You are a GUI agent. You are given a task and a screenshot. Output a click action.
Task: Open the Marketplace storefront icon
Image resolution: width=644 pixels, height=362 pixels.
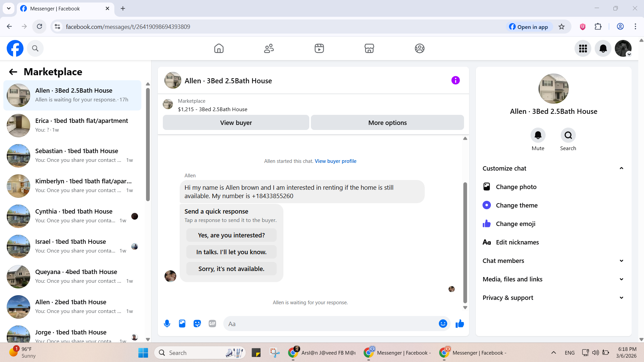(369, 48)
